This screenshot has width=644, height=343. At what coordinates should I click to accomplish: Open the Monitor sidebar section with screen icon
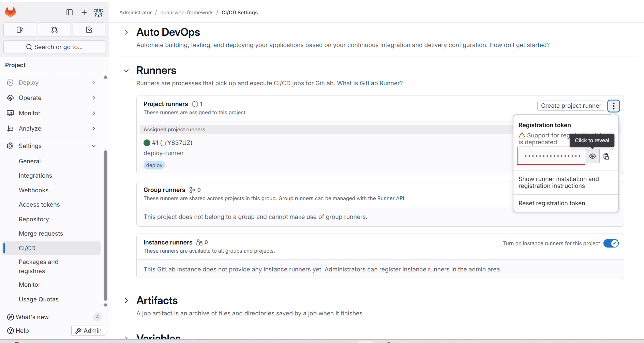tap(51, 113)
